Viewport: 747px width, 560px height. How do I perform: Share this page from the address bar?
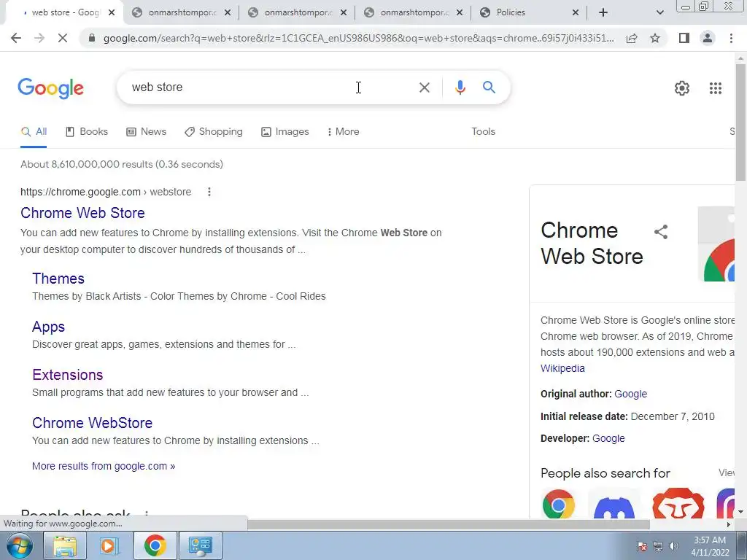point(632,38)
